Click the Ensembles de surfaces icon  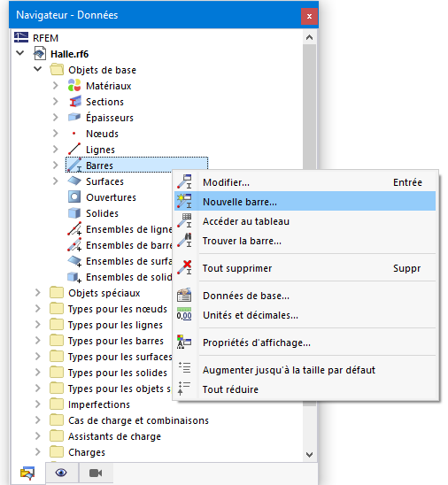74,261
